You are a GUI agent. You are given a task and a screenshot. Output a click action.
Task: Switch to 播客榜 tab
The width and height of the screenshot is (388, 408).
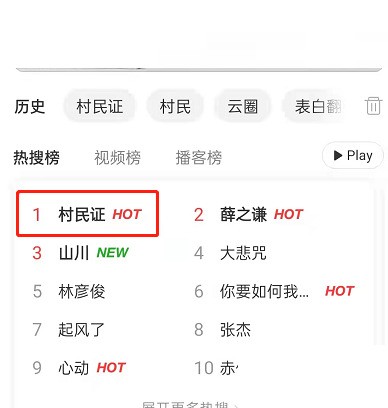coord(199,157)
